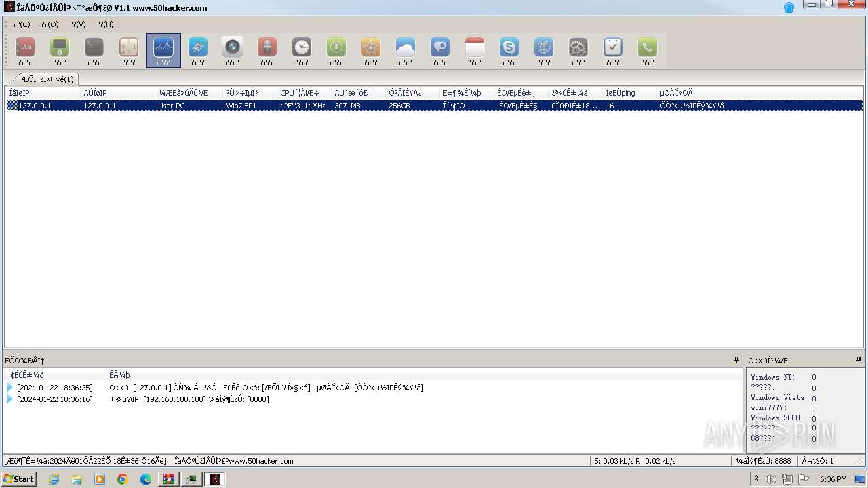This screenshot has width=868, height=488.
Task: Click the orange star toolbar icon
Action: pyautogui.click(x=370, y=50)
